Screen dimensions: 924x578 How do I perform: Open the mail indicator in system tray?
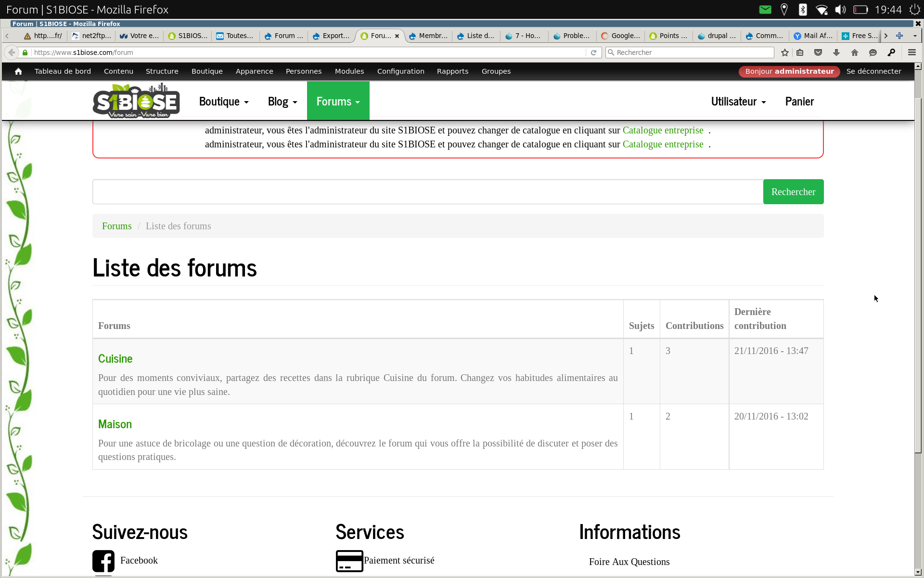pyautogui.click(x=765, y=10)
